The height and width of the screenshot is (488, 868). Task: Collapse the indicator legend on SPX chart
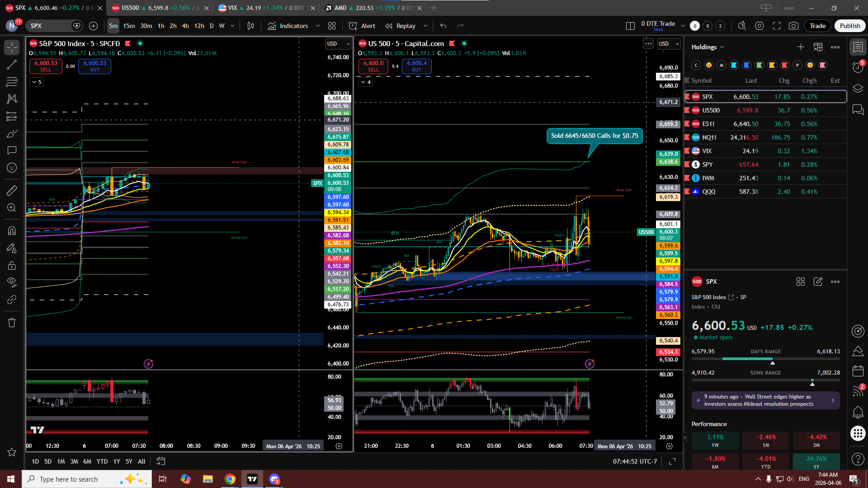(37, 82)
